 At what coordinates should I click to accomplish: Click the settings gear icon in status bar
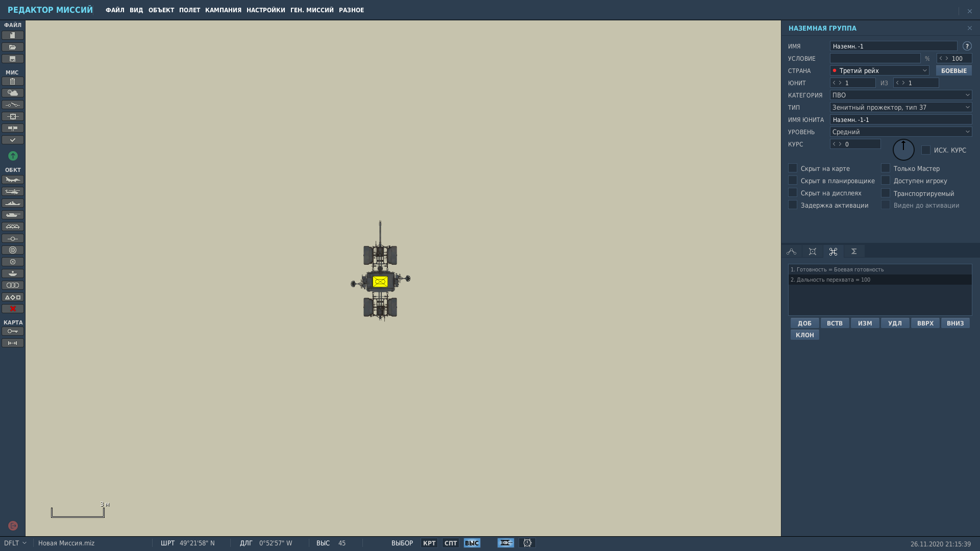pos(527,543)
